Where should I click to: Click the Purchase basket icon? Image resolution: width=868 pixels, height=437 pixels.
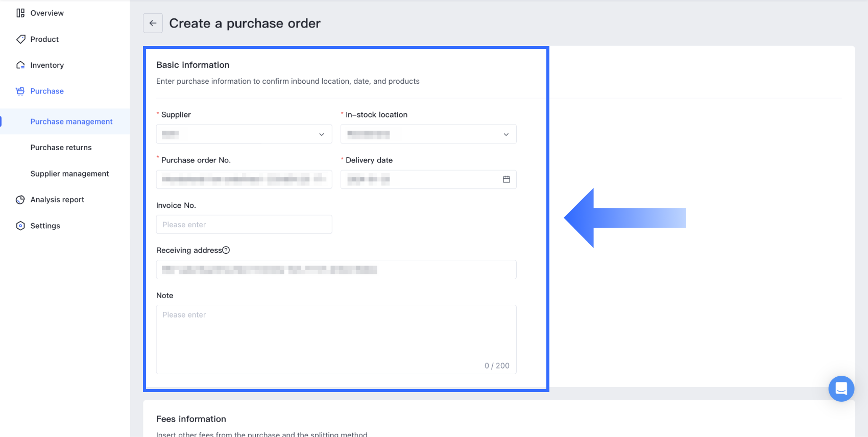point(20,91)
